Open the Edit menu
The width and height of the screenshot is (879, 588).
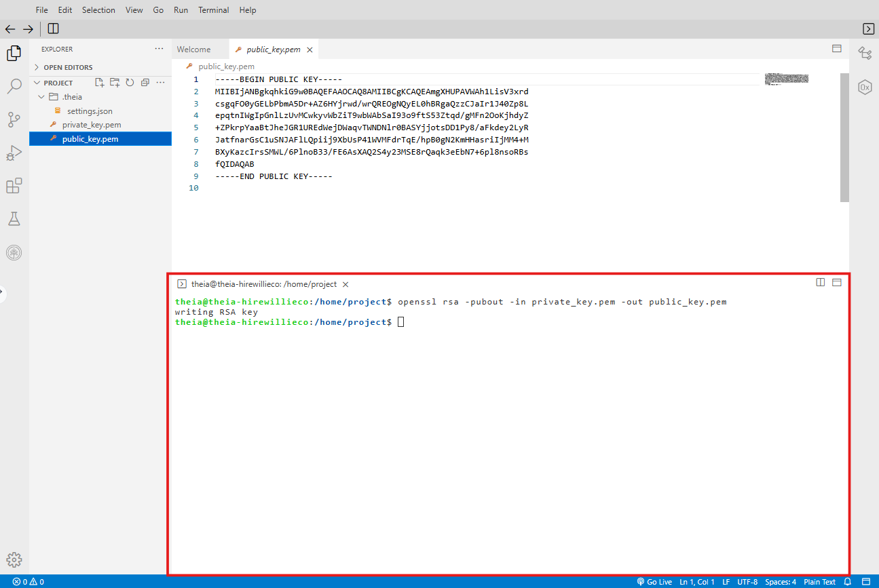point(65,10)
